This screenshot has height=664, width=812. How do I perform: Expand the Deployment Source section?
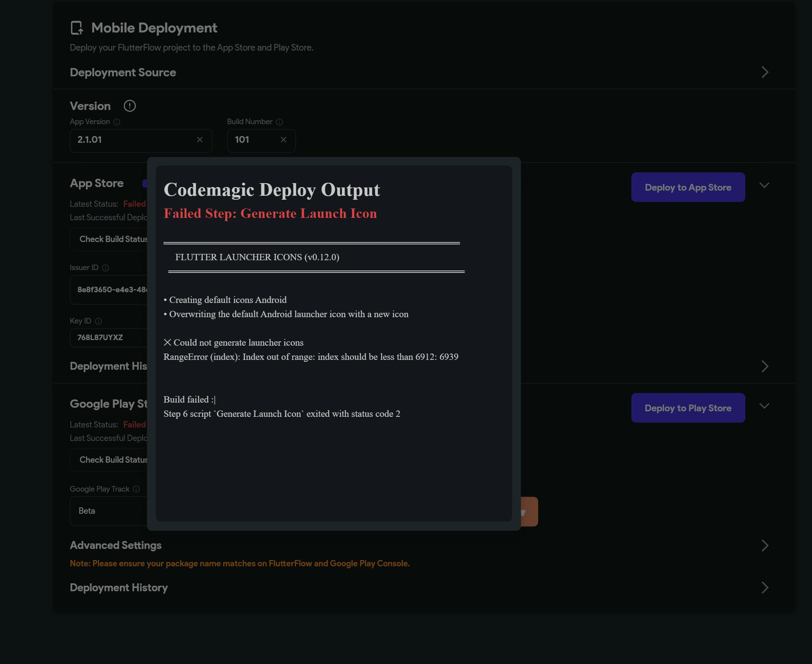tap(765, 72)
